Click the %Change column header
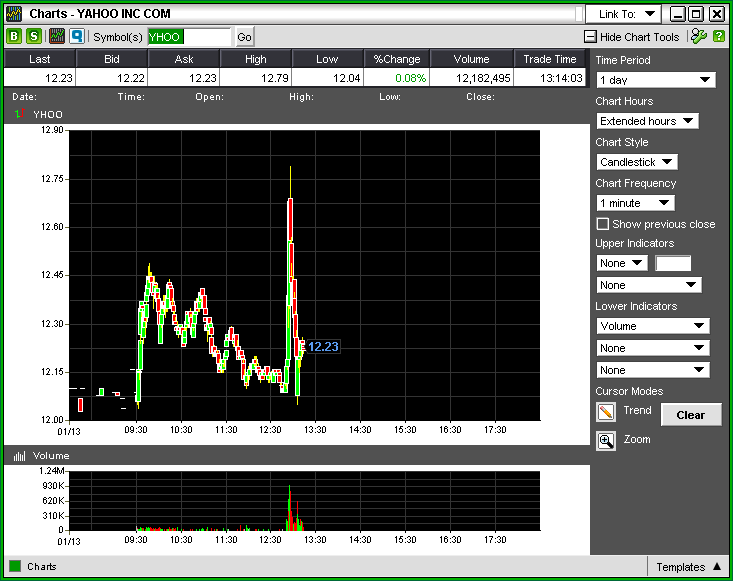The image size is (733, 581). tap(397, 59)
